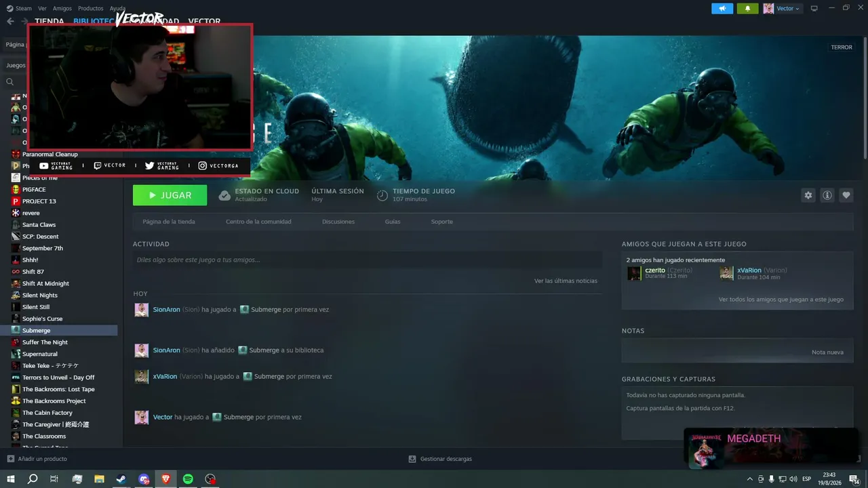Click the PIGFACE game icon in sidebar
868x488 pixels.
(x=16, y=189)
